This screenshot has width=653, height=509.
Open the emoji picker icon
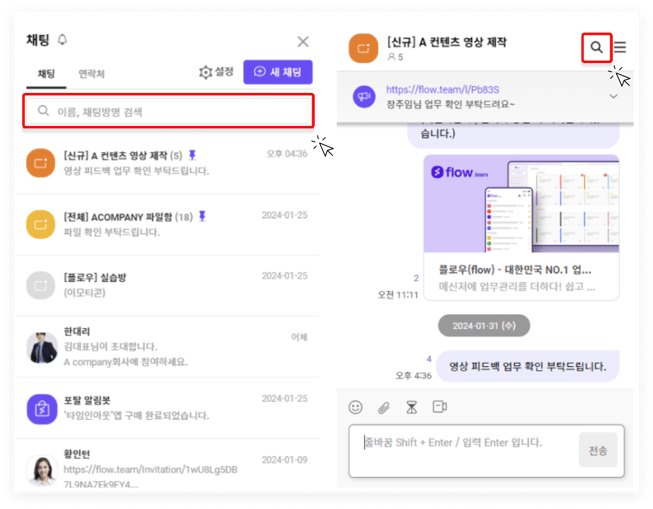point(355,407)
